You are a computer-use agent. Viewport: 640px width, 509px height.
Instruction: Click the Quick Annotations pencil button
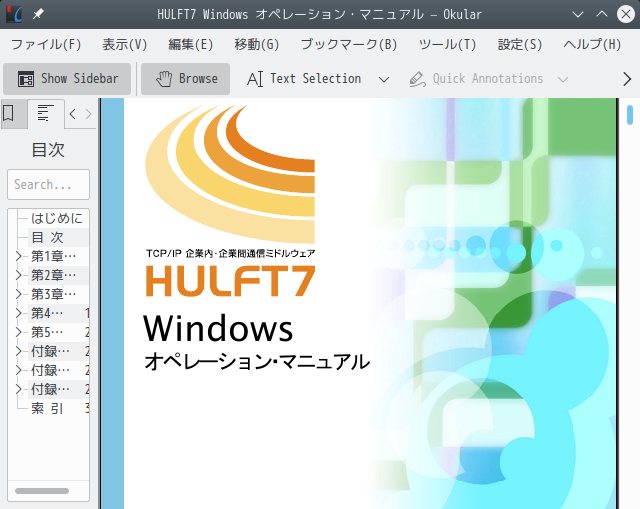476,79
